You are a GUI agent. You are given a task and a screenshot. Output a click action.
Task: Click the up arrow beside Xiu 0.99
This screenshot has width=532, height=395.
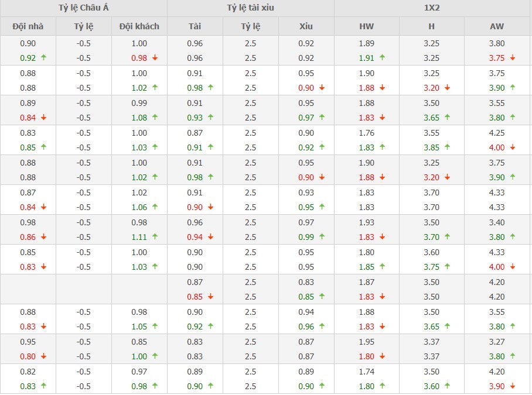[x=322, y=237]
